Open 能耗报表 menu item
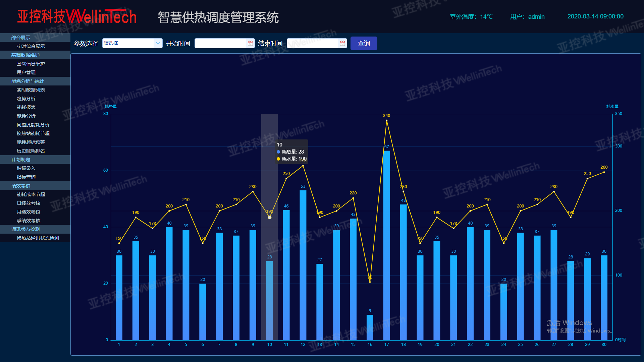The image size is (644, 362). click(x=35, y=107)
